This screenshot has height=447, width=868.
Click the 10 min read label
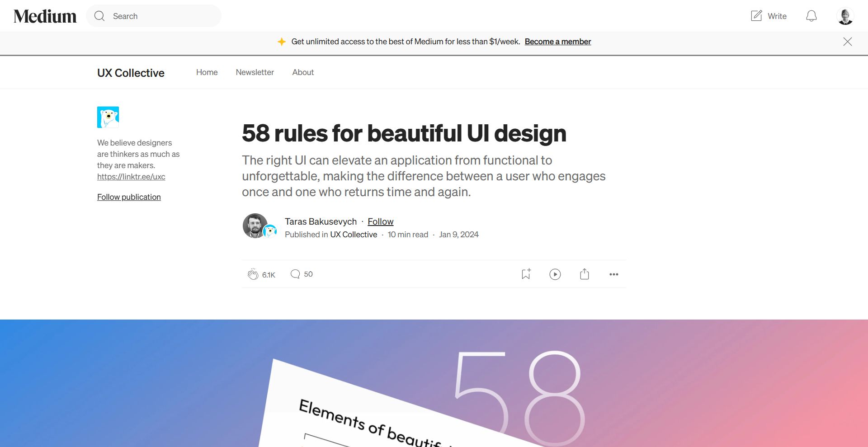point(408,235)
